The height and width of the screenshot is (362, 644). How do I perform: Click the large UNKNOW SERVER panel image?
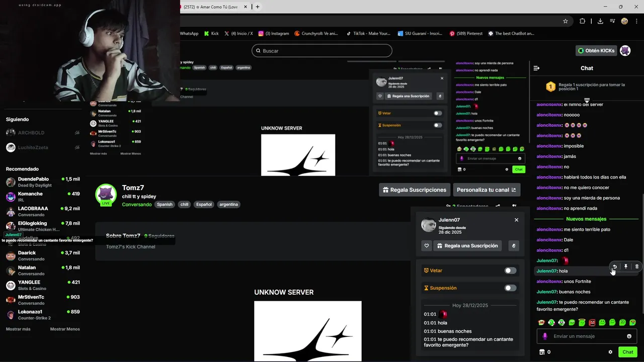pyautogui.click(x=307, y=331)
